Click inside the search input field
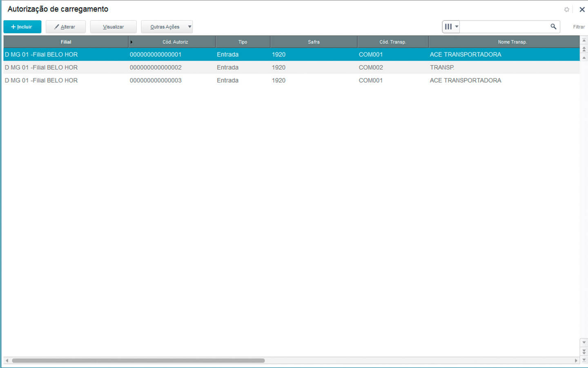Screen dimensions: 588x368 pos(504,27)
